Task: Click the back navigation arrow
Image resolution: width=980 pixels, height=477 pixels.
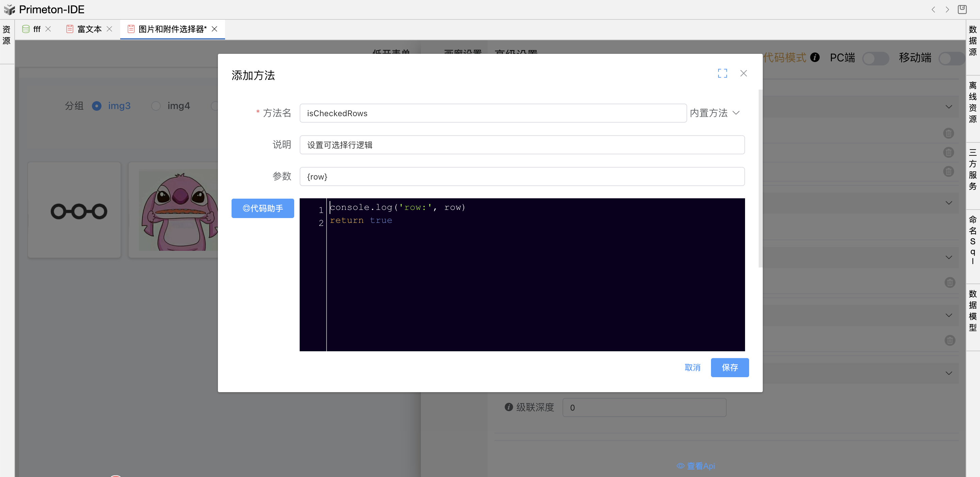Action: 933,10
